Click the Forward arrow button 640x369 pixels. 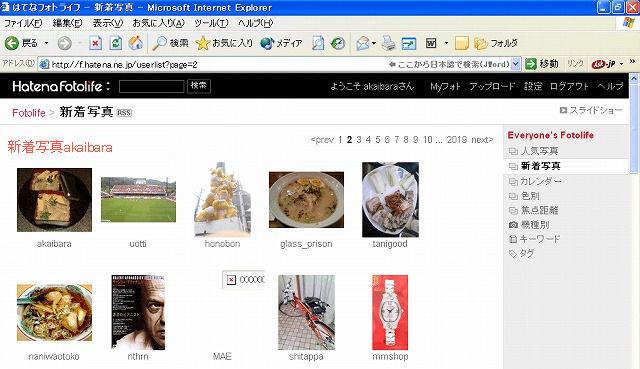click(64, 43)
